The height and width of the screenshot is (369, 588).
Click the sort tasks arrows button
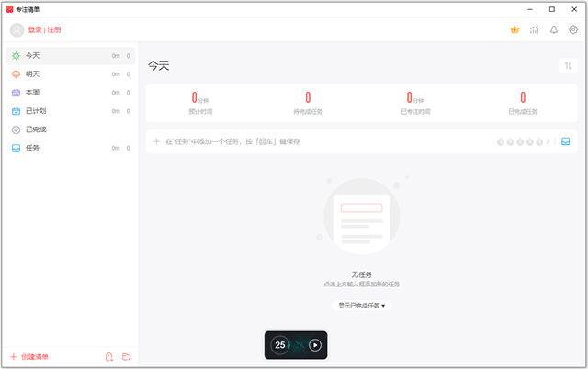[x=568, y=65]
